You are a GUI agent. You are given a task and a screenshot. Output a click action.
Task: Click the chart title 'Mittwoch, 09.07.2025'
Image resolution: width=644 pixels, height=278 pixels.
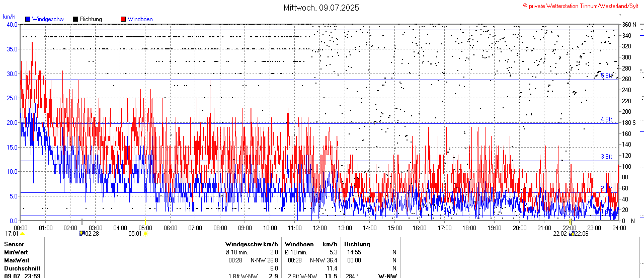[x=321, y=8]
